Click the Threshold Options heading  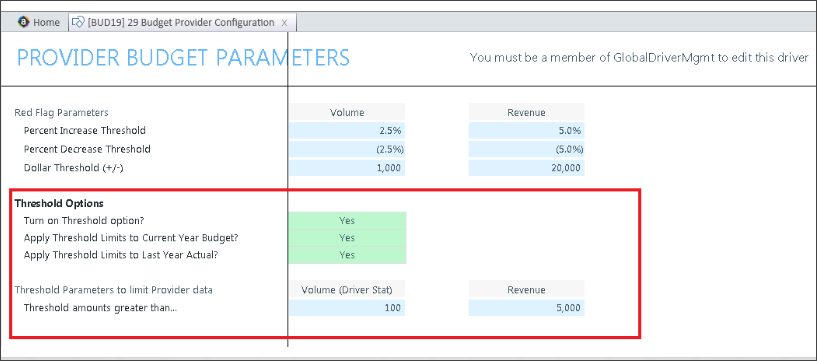point(59,203)
